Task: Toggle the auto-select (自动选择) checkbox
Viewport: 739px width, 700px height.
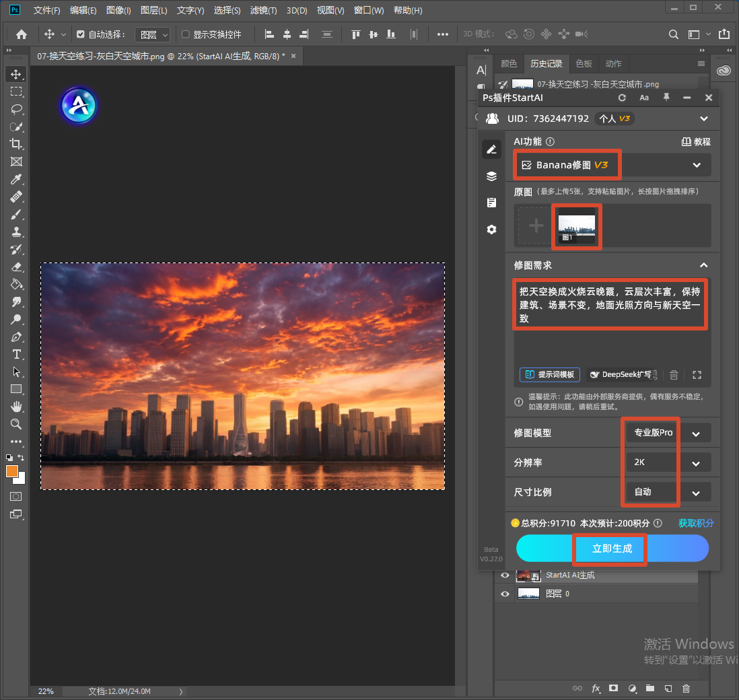Action: 81,34
